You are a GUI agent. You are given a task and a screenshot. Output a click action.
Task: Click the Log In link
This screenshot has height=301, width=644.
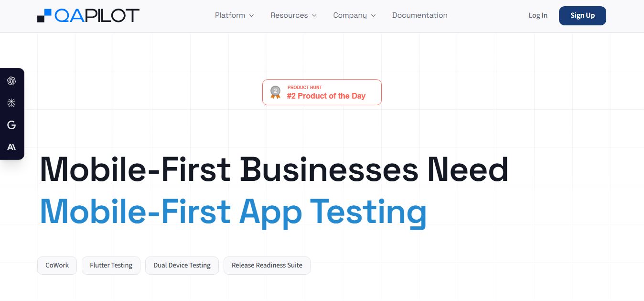pyautogui.click(x=538, y=15)
